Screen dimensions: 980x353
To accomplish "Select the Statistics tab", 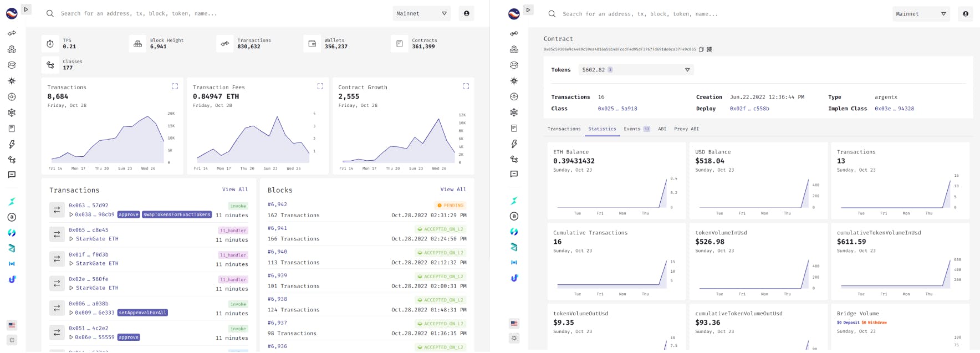I will coord(602,129).
